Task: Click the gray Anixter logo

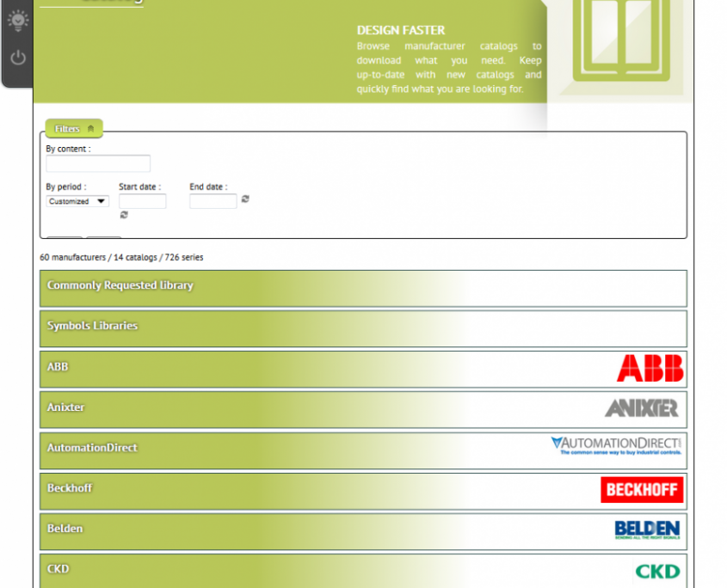Action: pos(642,407)
